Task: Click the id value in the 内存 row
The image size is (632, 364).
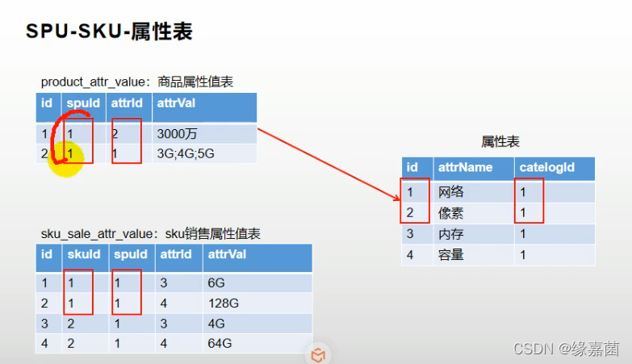Action: [x=410, y=234]
